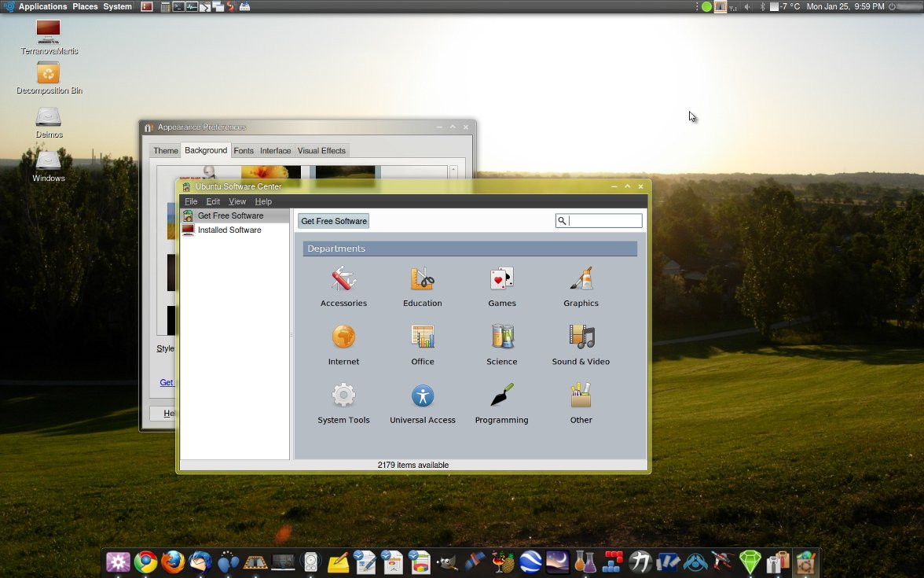924x578 pixels.
Task: Select Get Free Software in sidebar
Action: pyautogui.click(x=234, y=215)
